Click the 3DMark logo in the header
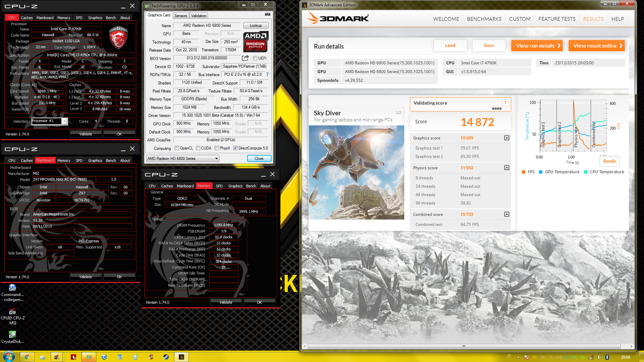644x362 pixels. (338, 18)
